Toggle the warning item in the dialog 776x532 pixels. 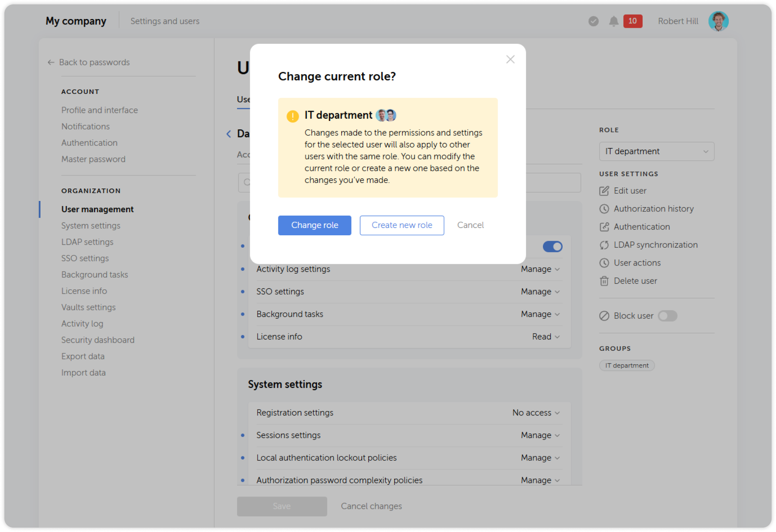coord(292,117)
